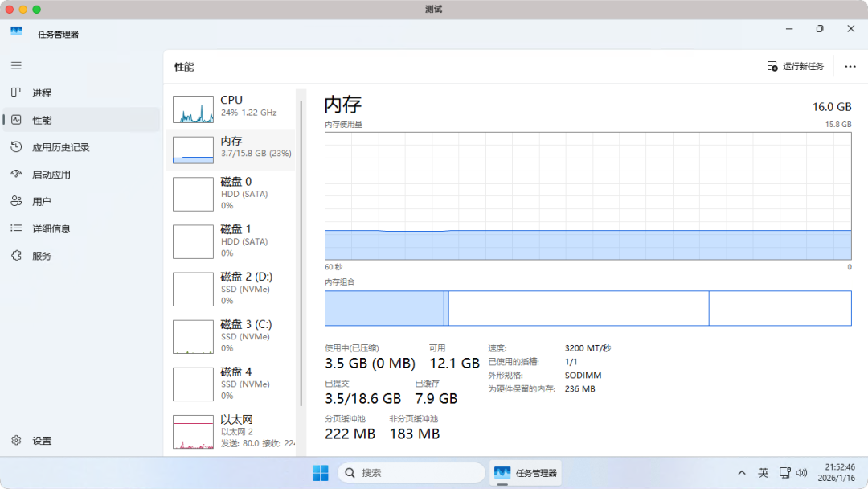The image size is (868, 489).
Task: Open the Users (用户) page
Action: point(40,201)
